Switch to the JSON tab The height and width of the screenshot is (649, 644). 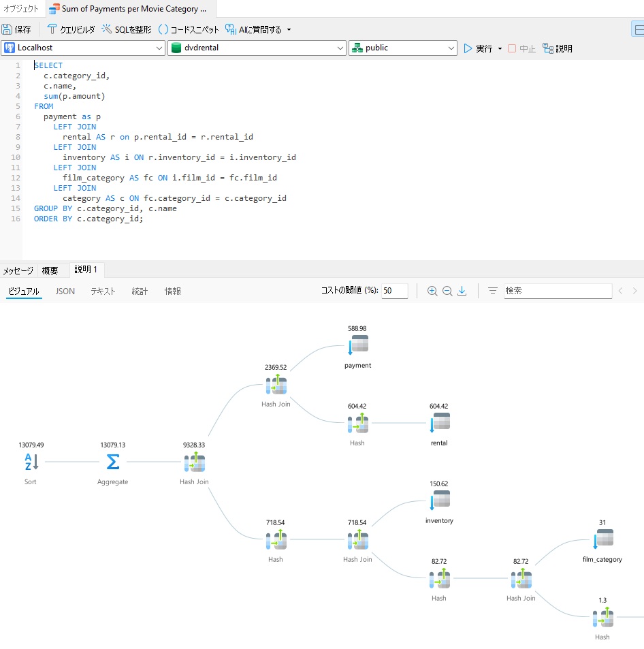point(65,291)
